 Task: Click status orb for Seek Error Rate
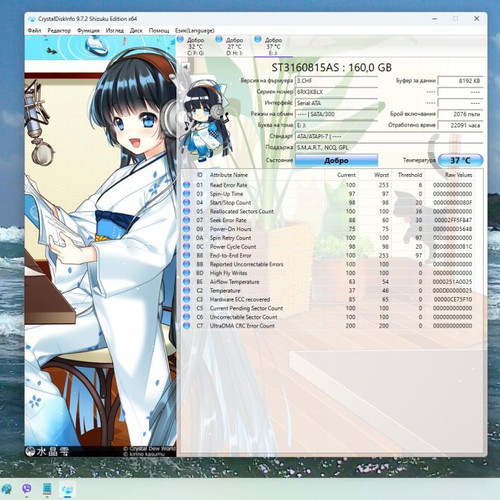point(187,220)
